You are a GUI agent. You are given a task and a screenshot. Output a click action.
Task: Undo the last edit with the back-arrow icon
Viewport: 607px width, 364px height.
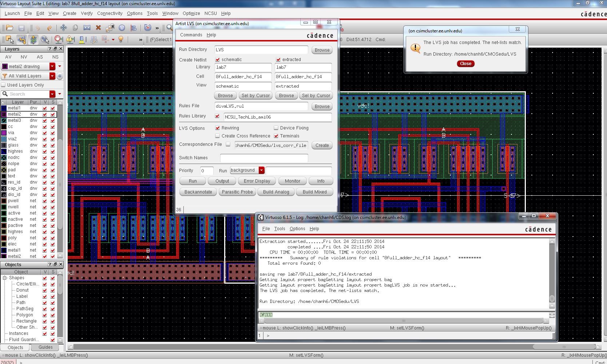[x=37, y=28]
